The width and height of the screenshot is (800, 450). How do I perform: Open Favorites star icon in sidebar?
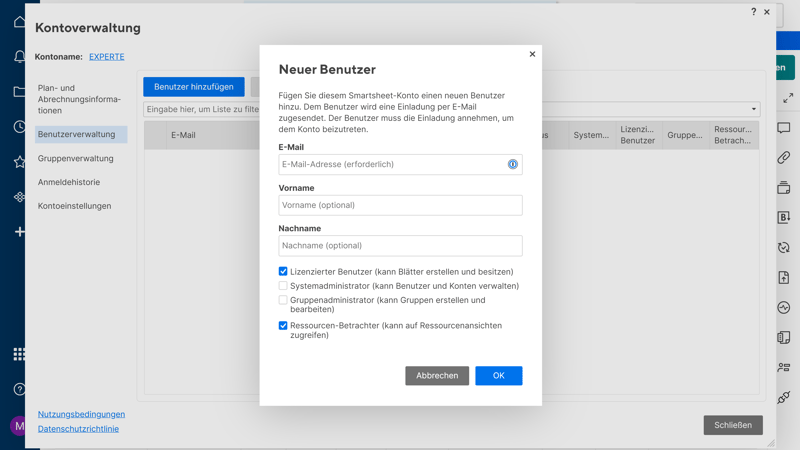(x=19, y=162)
